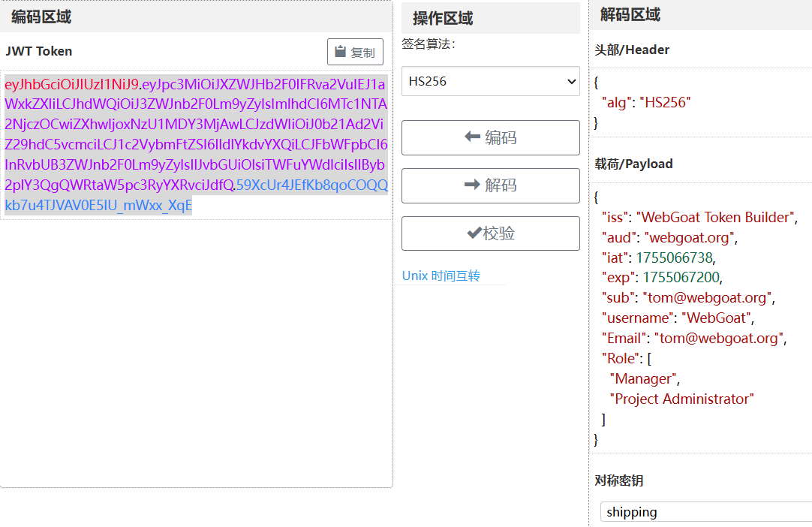The height and width of the screenshot is (527, 812).
Task: Open the 签名算法 HS256 dropdown
Action: click(x=490, y=81)
